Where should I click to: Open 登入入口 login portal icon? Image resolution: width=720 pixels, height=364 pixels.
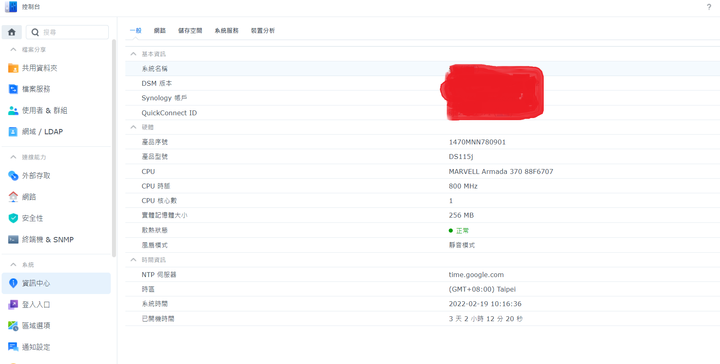[x=13, y=304]
